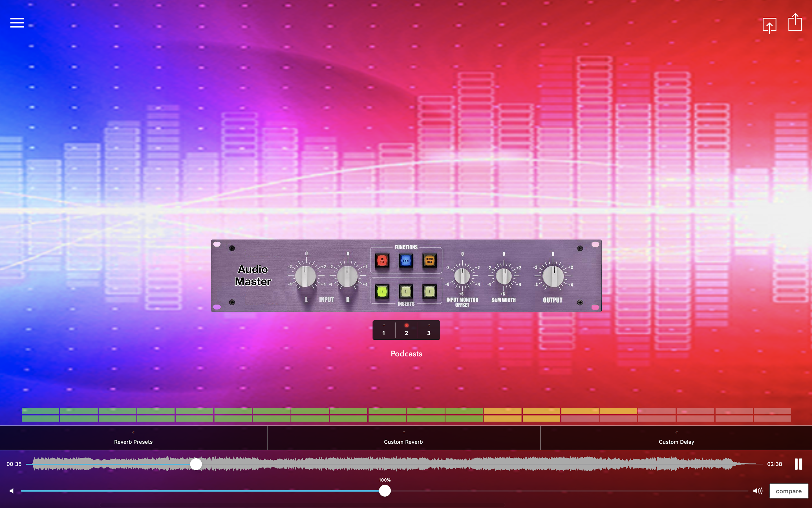Click the total duration 02:38
This screenshot has height=508, width=812.
[x=775, y=464]
